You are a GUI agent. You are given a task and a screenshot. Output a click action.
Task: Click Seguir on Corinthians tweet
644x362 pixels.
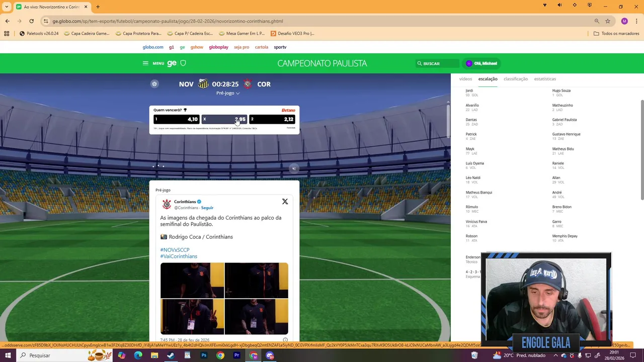(207, 208)
